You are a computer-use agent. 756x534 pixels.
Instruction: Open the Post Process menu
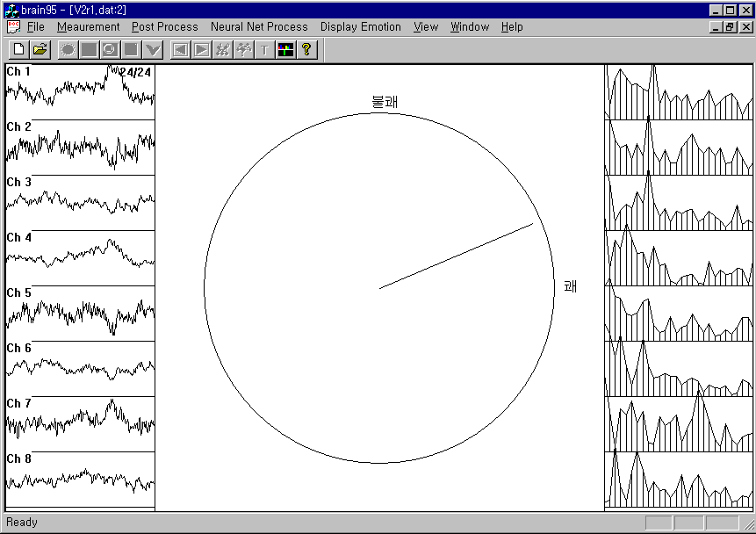point(165,27)
